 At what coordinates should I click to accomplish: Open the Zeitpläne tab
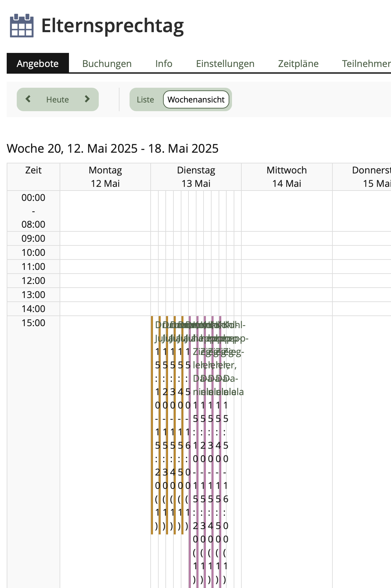point(298,63)
